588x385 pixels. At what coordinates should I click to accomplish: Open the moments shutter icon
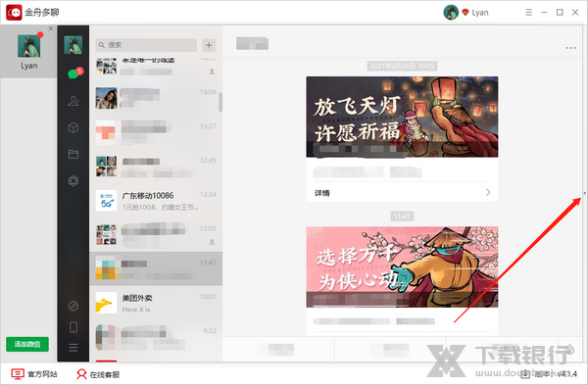click(73, 180)
